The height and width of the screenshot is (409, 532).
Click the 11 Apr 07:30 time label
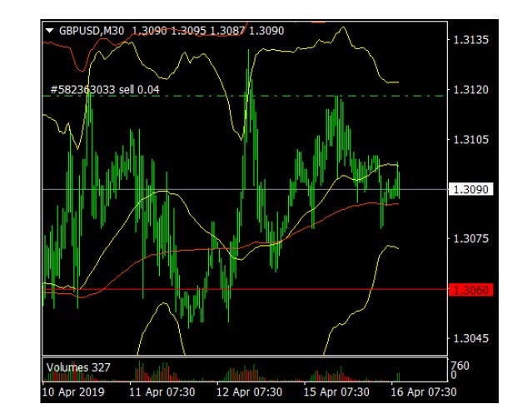164,390
